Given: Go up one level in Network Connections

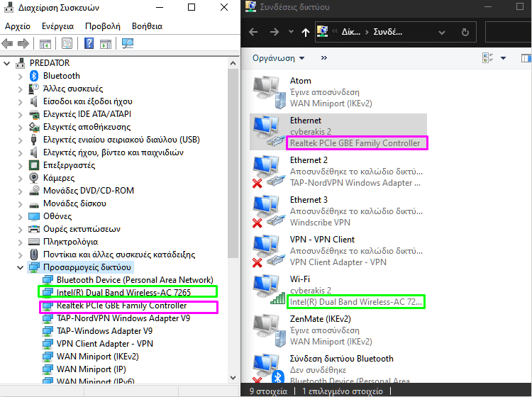Looking at the screenshot, I should click(305, 32).
